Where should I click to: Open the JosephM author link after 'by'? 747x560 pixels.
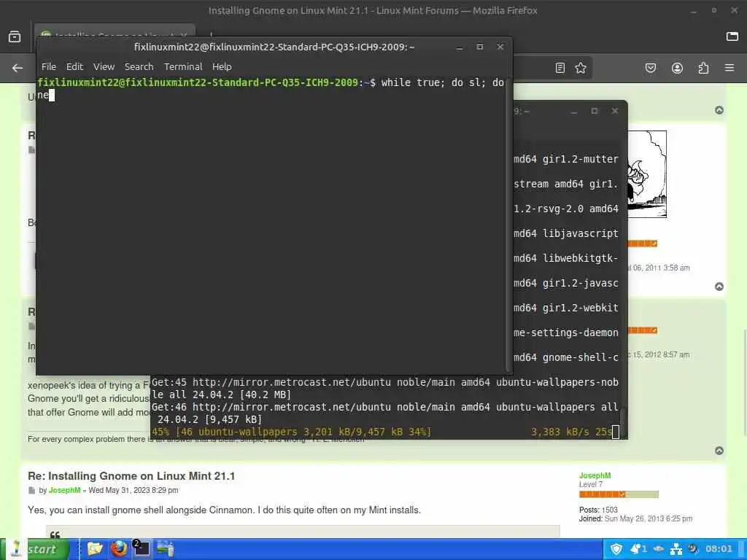(64, 490)
